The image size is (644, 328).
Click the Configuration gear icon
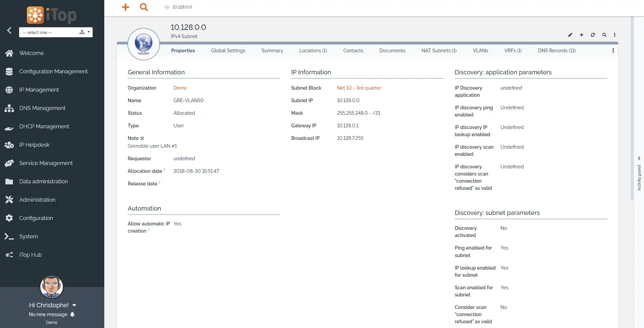point(9,218)
